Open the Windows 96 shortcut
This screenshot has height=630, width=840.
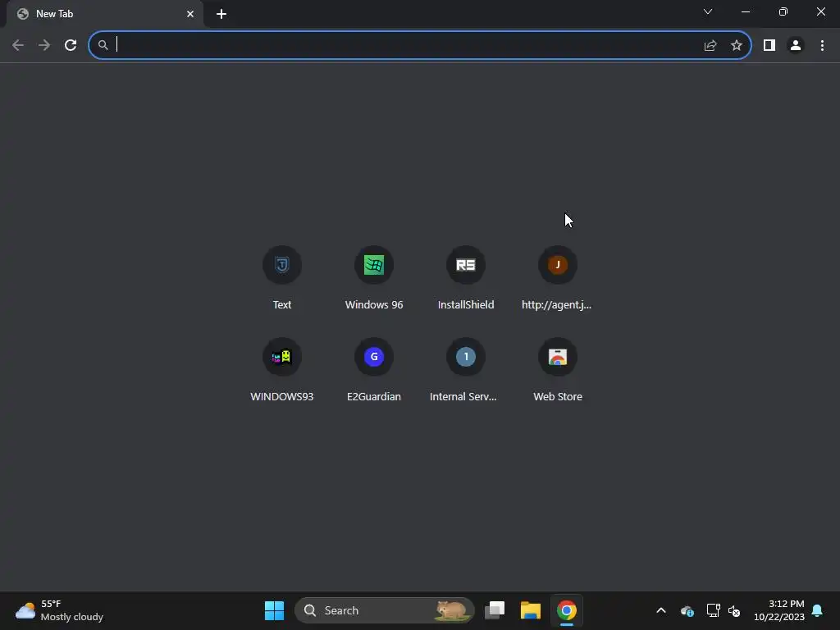(x=374, y=277)
